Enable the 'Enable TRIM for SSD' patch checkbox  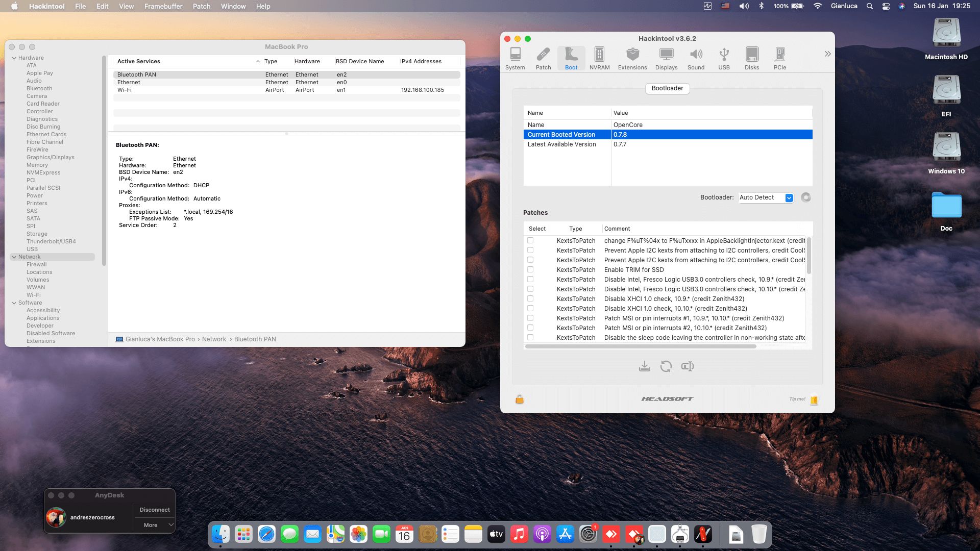click(x=530, y=269)
